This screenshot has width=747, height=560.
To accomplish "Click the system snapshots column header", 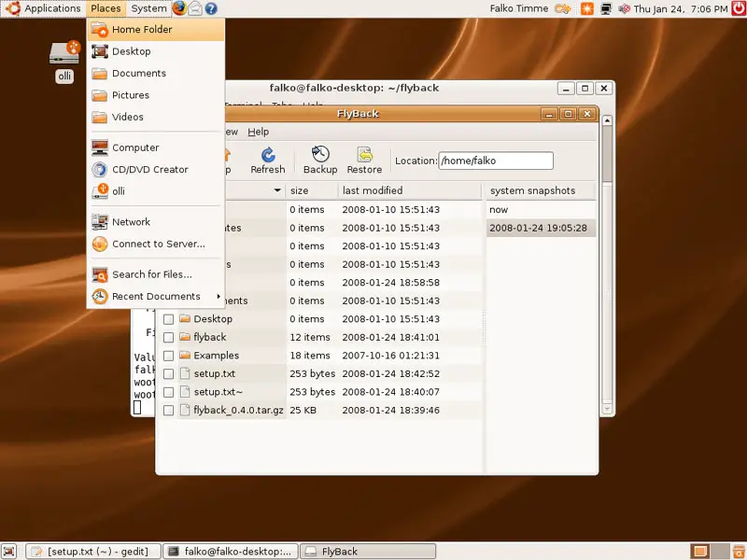I will (541, 190).
